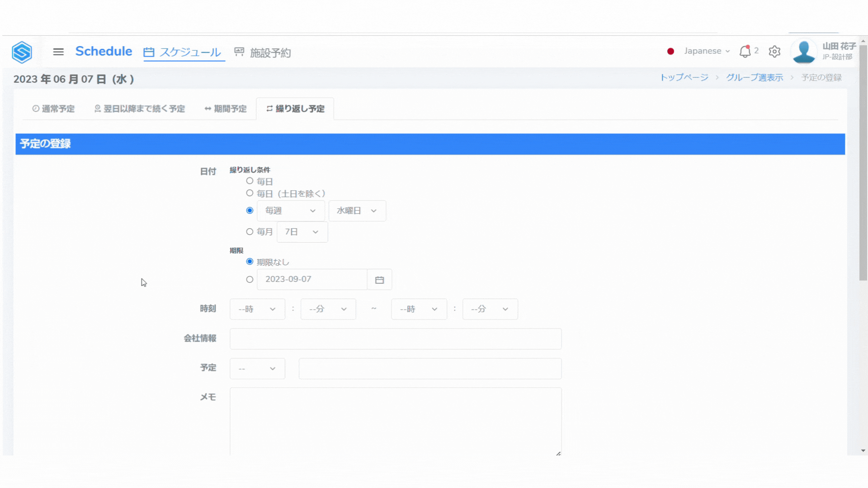Screen dimensions: 868x488
Task: Open the calendar date picker icon
Action: click(379, 280)
